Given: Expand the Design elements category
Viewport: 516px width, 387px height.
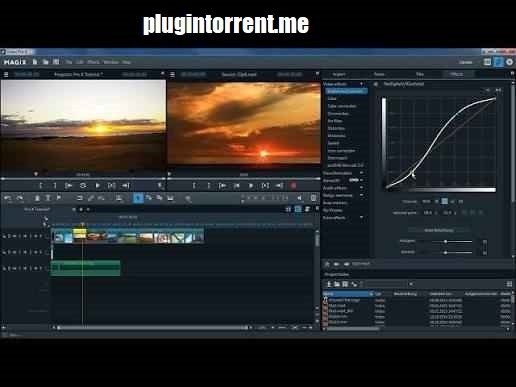Looking at the screenshot, I should 361,195.
